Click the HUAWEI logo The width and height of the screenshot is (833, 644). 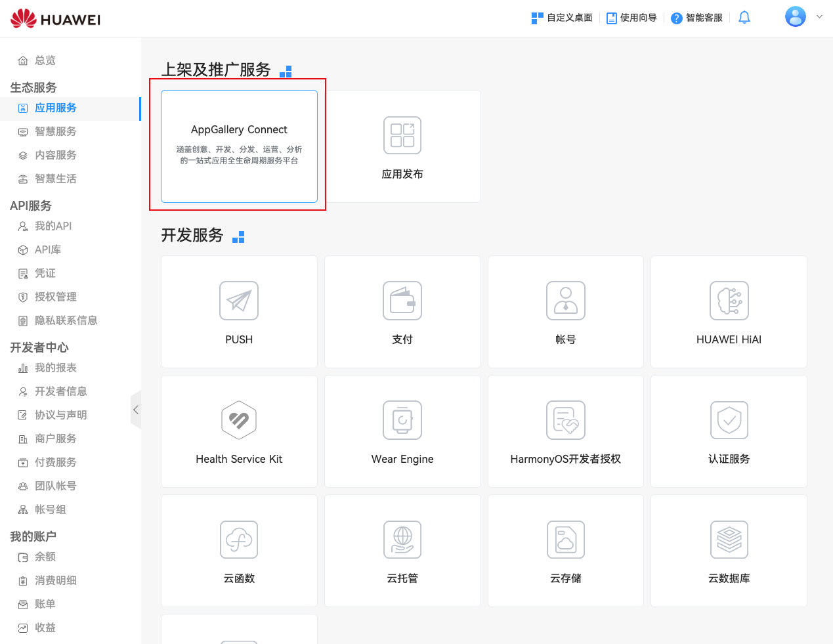click(56, 19)
